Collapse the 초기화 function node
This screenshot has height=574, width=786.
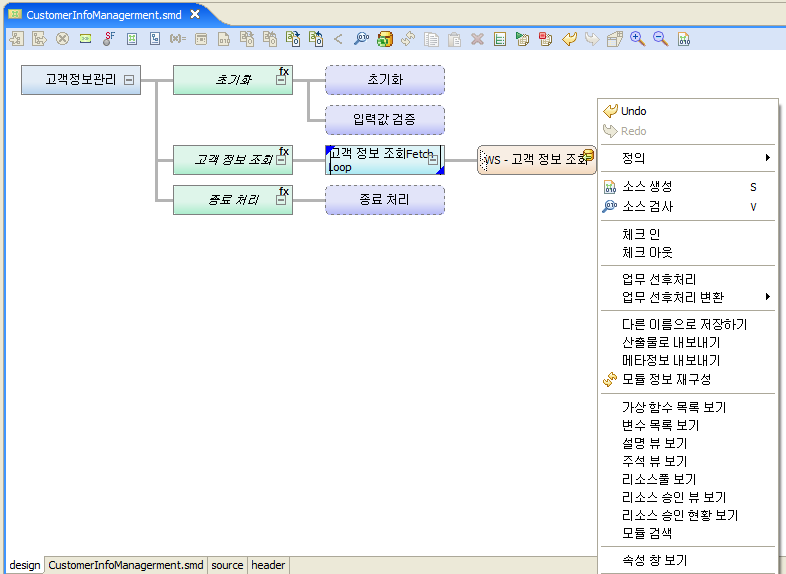[281, 83]
